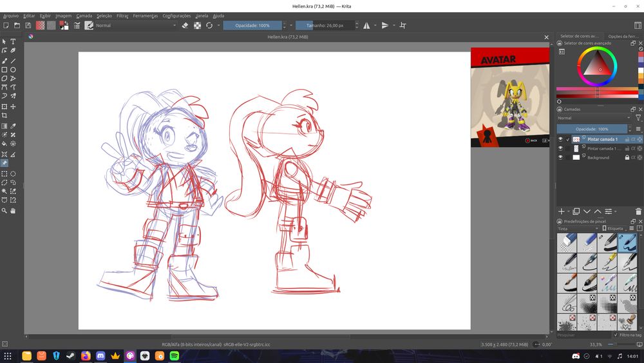Open the layer blend mode dropdown
This screenshot has width=644, height=363.
point(594,118)
